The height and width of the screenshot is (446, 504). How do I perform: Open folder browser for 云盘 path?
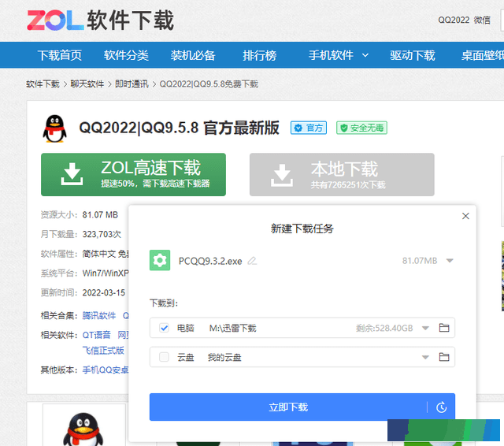point(444,357)
